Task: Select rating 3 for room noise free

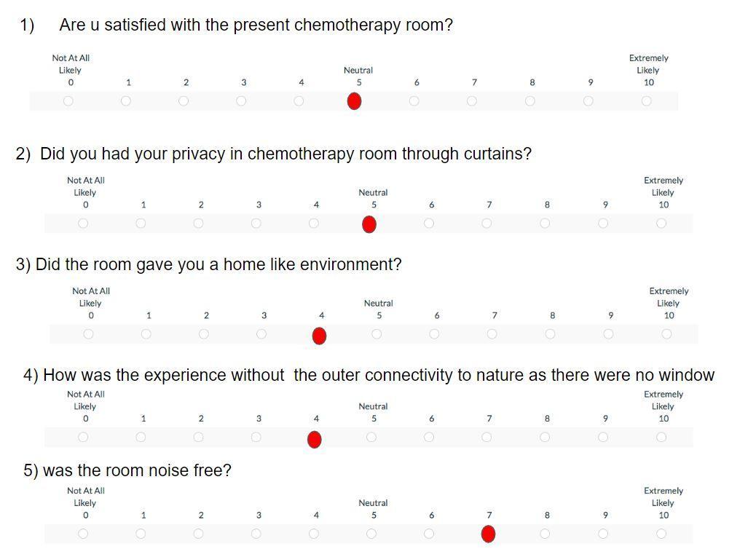Action: pos(256,534)
